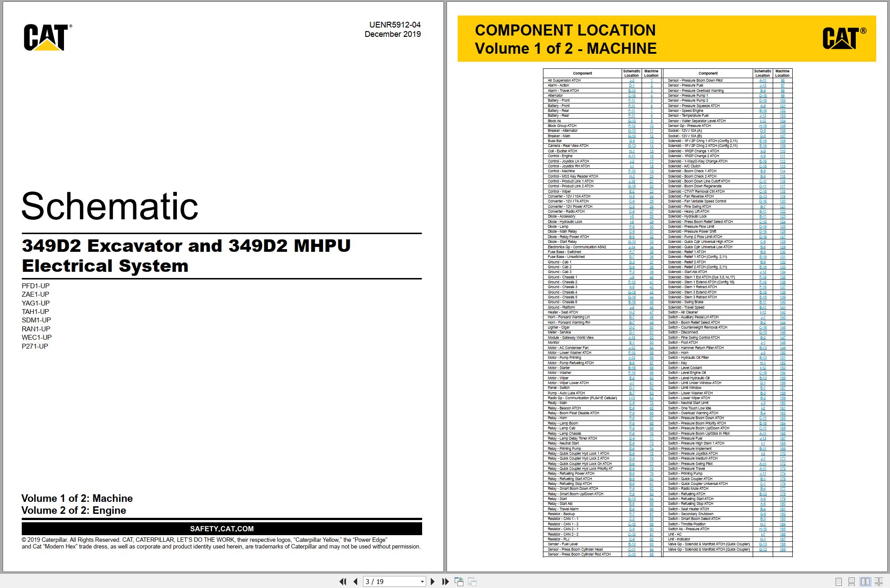Click the '349D2 Excavator and 349D2 MHPU' heading
Screen dimensions: 890x588
pos(186,246)
